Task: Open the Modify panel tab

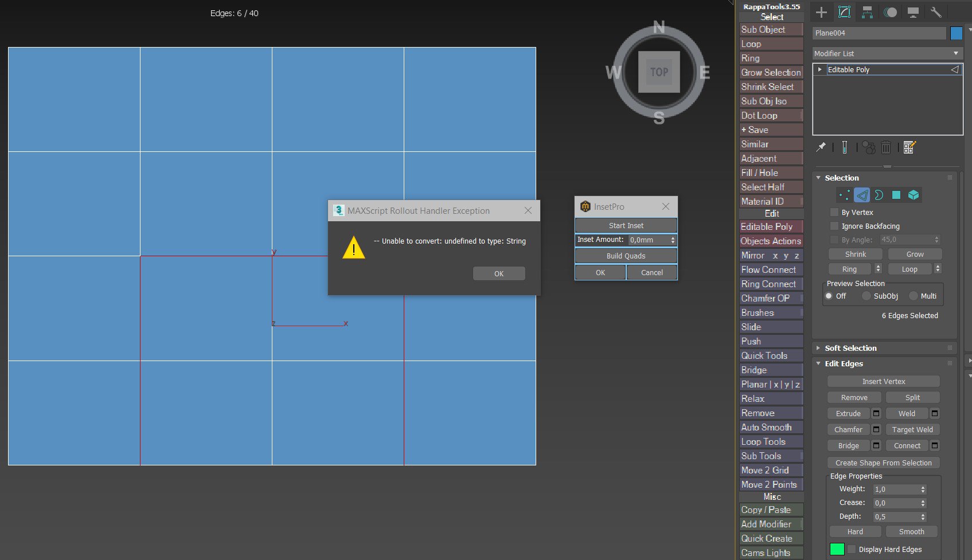Action: pos(844,12)
